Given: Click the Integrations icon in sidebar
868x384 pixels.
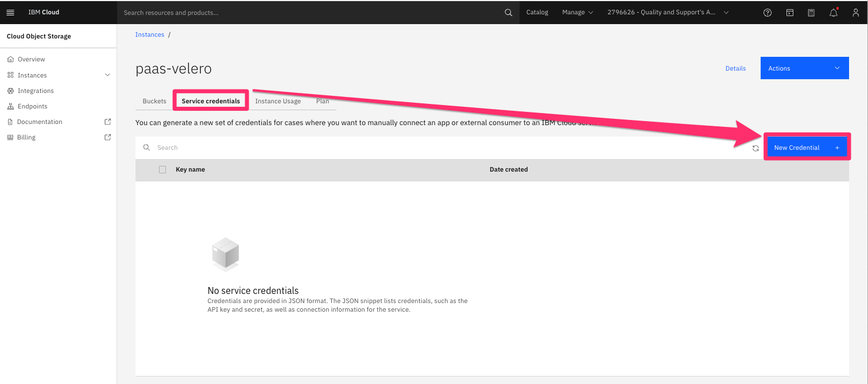Looking at the screenshot, I should pos(10,91).
